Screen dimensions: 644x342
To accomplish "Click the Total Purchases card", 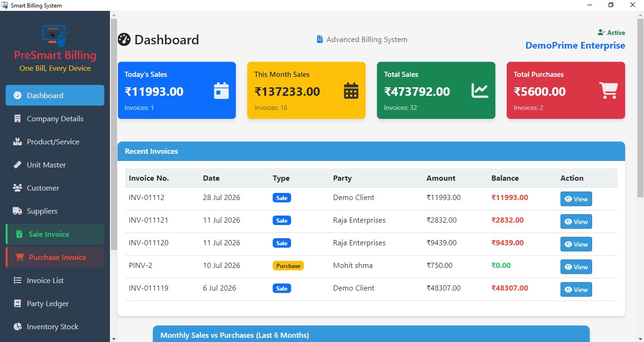I will tap(566, 90).
